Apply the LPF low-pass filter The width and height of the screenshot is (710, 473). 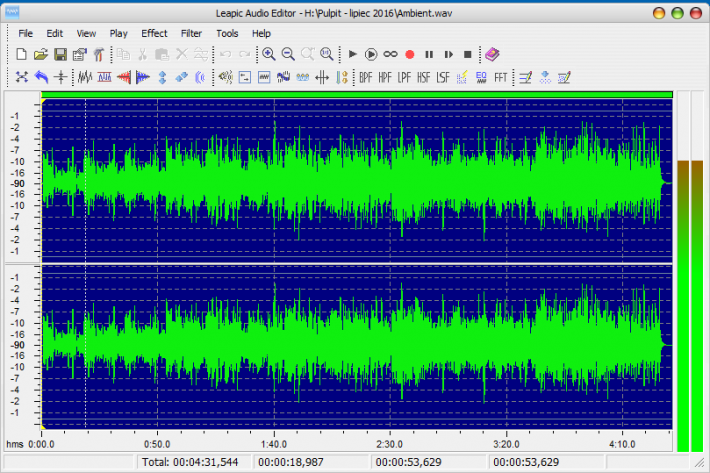tap(404, 78)
